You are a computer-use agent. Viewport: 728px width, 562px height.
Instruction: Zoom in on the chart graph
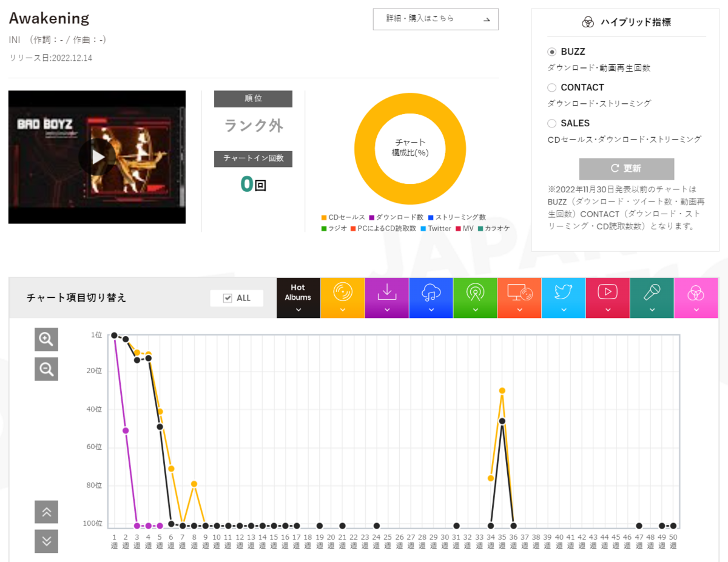click(46, 339)
